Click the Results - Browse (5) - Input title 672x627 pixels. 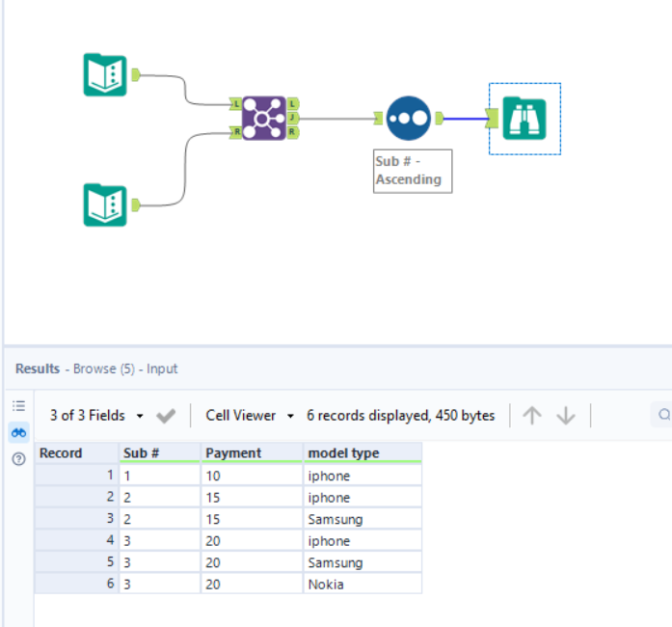coord(96,368)
